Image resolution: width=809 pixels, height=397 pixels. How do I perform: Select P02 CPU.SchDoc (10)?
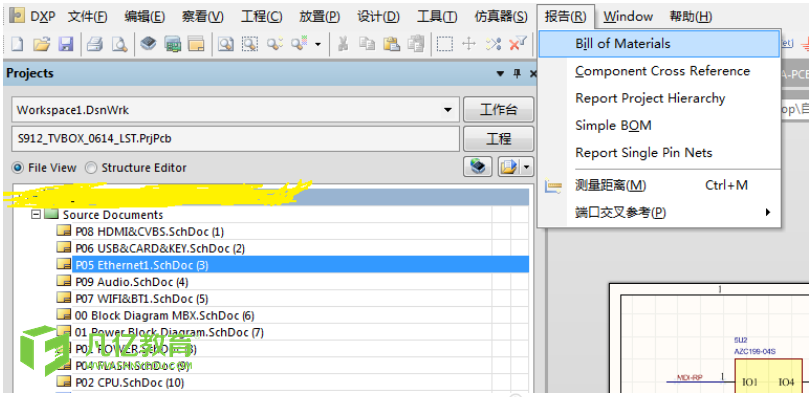(130, 383)
